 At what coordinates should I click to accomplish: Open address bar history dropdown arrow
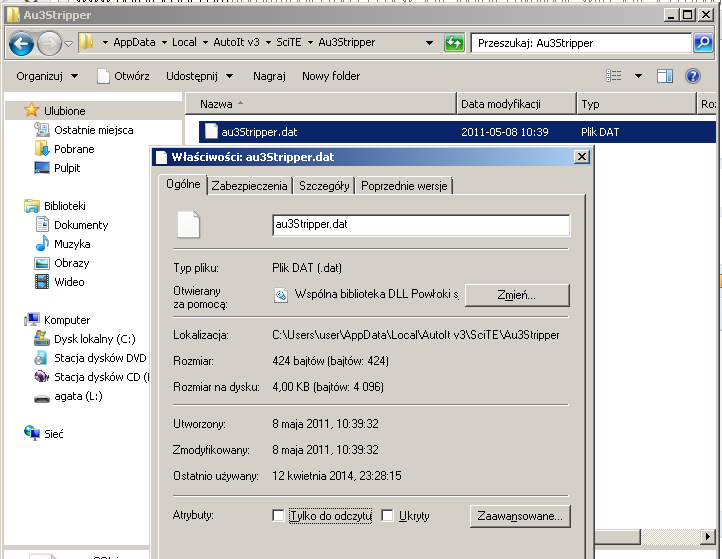pyautogui.click(x=429, y=43)
